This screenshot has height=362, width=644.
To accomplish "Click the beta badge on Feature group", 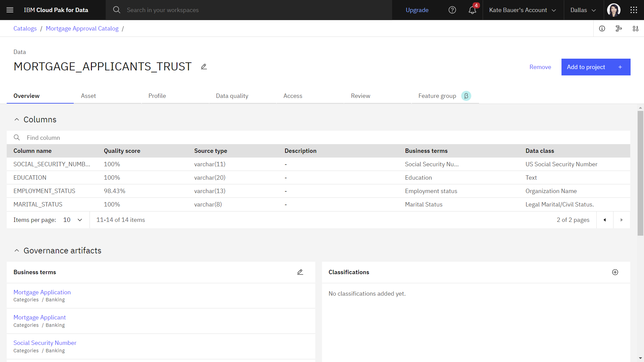I will click(x=466, y=96).
